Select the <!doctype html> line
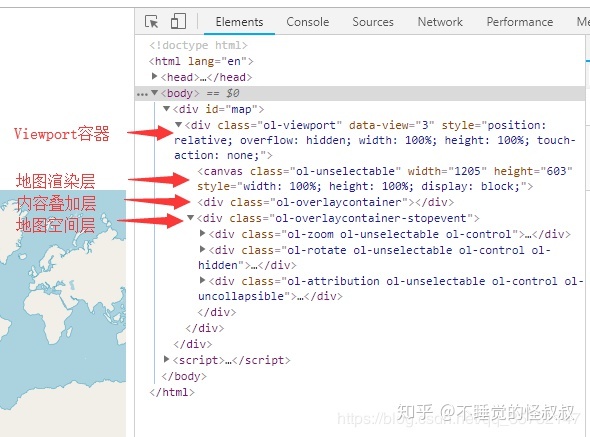Viewport: 590px width, 437px height. pyautogui.click(x=198, y=45)
